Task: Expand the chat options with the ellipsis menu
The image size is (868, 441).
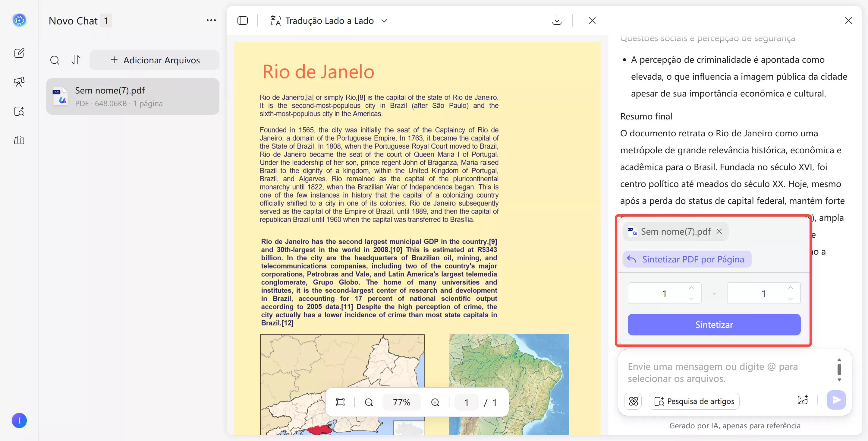Action: [x=211, y=21]
